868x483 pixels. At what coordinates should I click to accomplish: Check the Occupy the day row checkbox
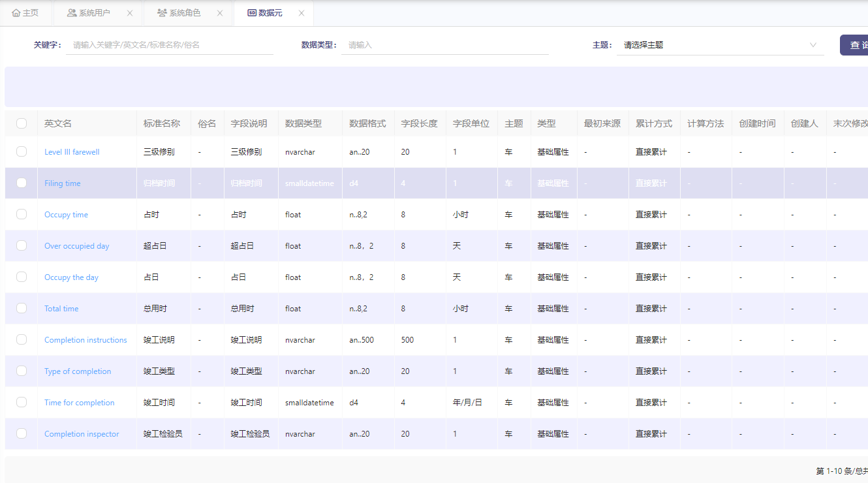point(22,277)
